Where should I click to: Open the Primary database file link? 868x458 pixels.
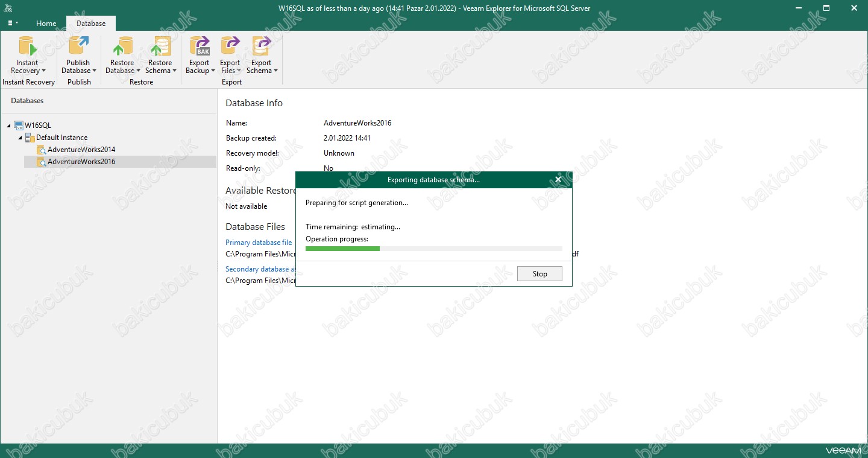[x=259, y=243]
